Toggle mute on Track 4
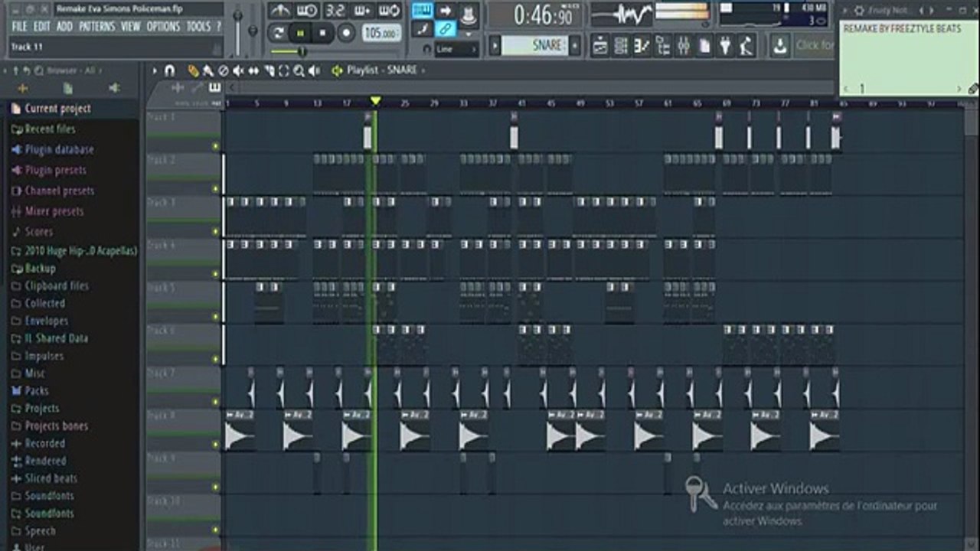This screenshot has height=551, width=980. point(216,274)
